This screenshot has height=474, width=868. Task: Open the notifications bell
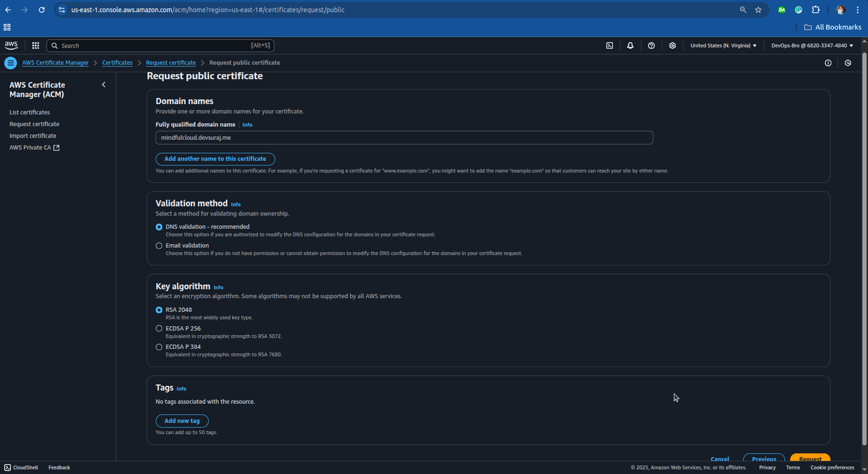pos(630,45)
